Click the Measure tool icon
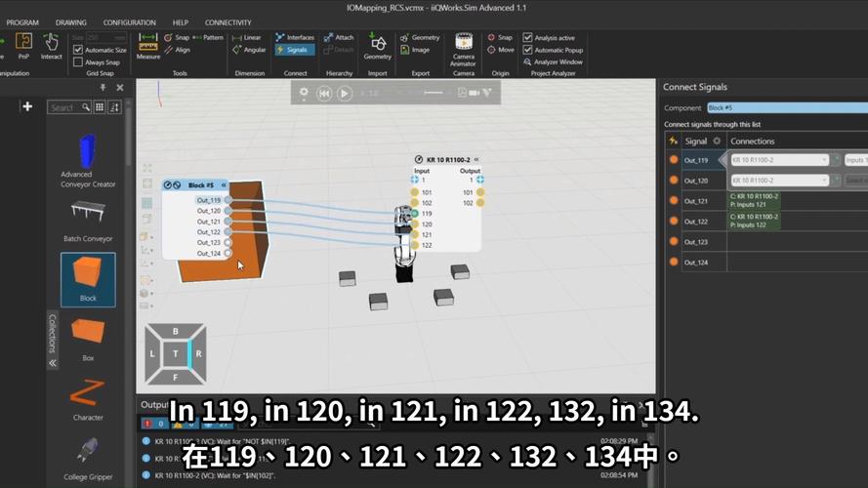The height and width of the screenshot is (488, 868). 147,45
